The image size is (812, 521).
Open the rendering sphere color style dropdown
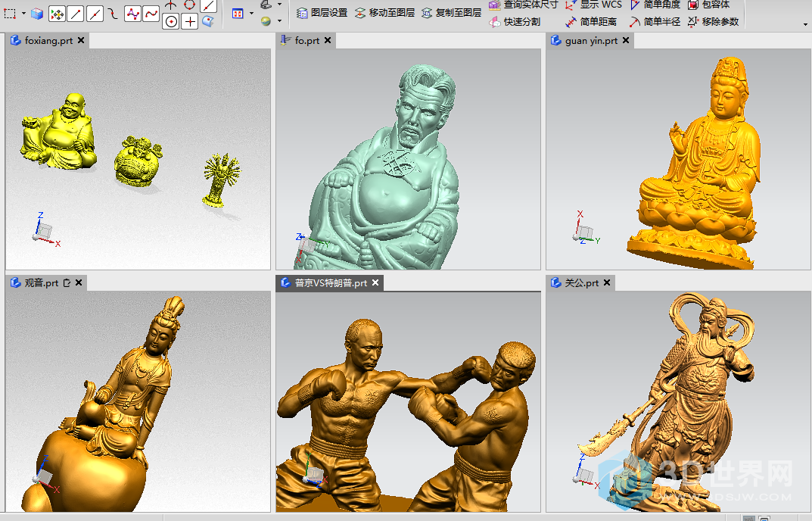tap(279, 21)
